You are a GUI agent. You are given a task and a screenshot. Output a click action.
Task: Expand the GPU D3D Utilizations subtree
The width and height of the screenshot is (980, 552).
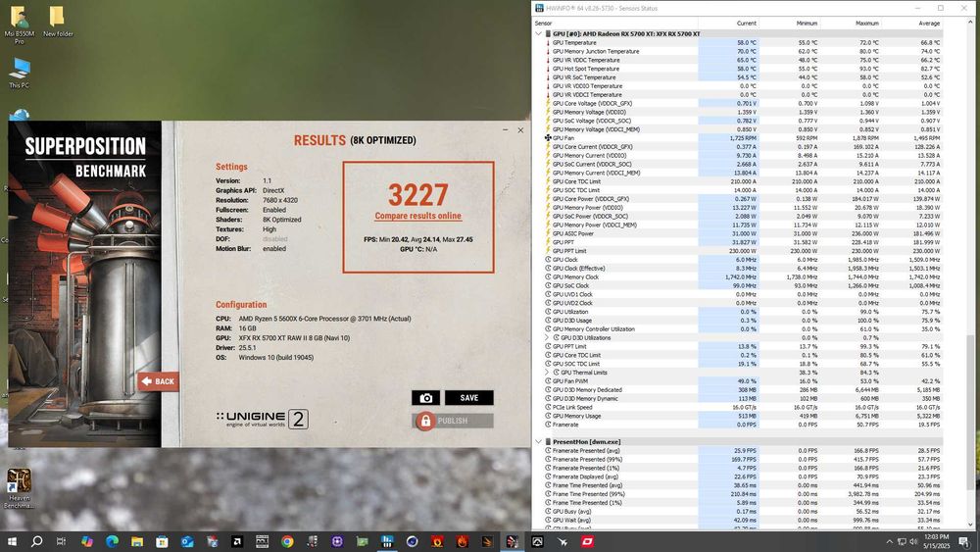pyautogui.click(x=548, y=337)
